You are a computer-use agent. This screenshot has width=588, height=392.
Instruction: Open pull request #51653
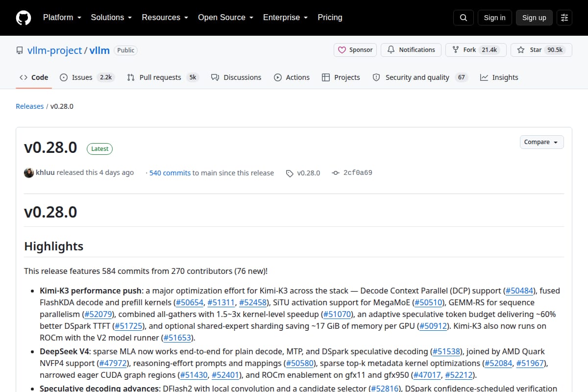click(x=177, y=338)
